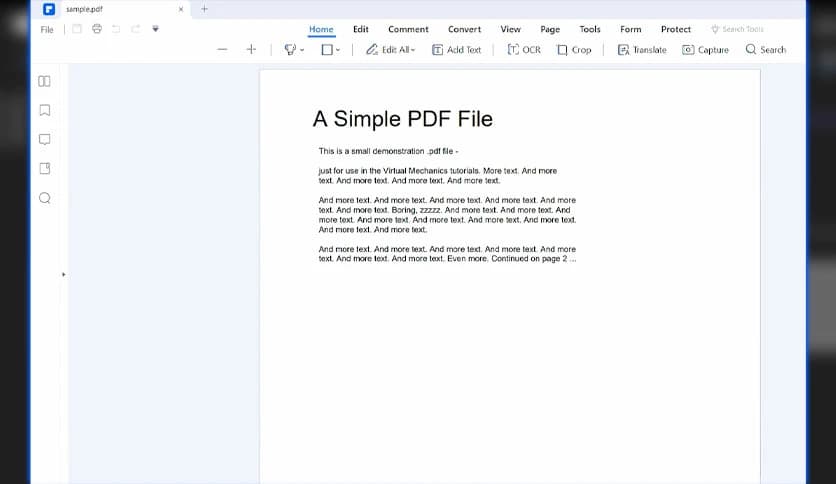The image size is (836, 484).
Task: Open the thumbnails panel in sidebar
Action: (44, 81)
